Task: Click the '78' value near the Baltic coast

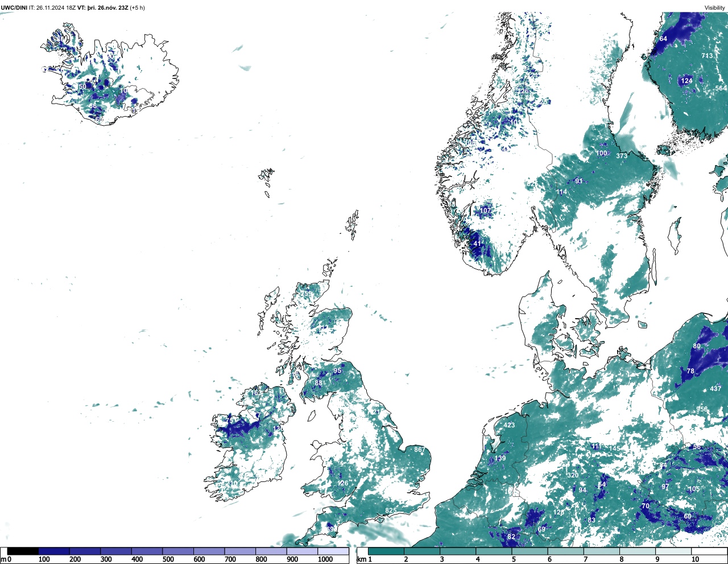Action: [x=690, y=371]
